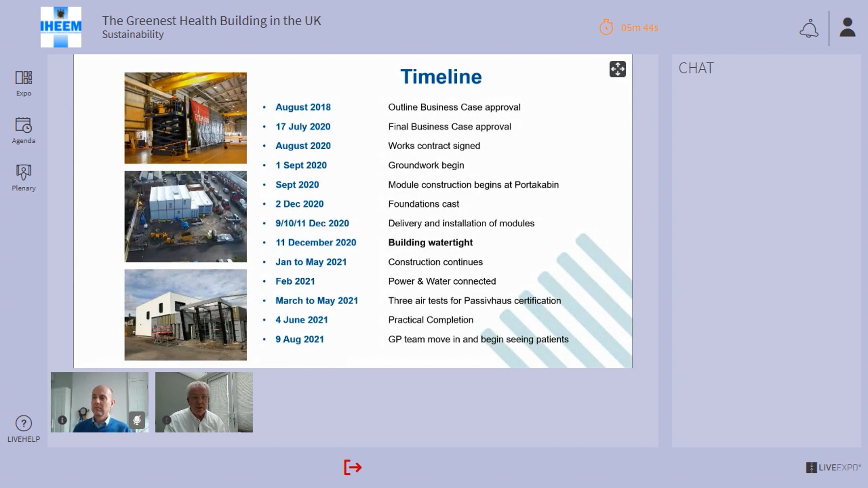Screen dimensions: 868x488
Task: Show info for first speaker video
Action: [62, 420]
